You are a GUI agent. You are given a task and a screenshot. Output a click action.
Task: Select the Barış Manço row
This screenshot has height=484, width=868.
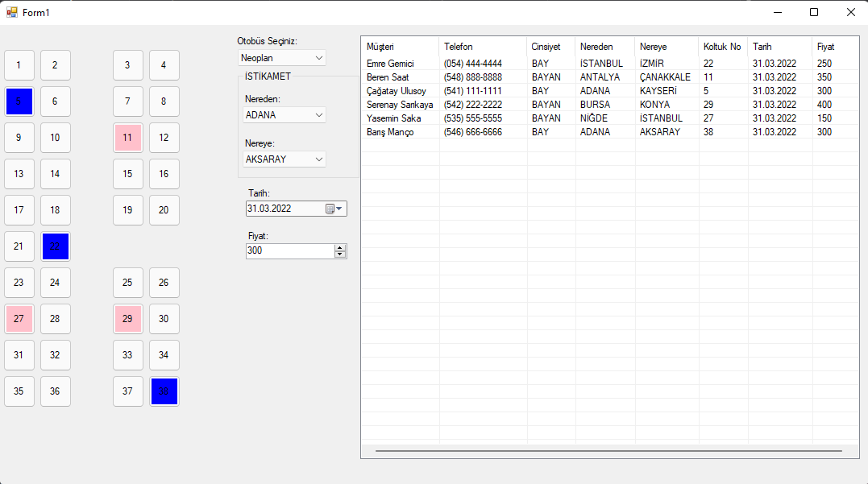click(x=610, y=132)
